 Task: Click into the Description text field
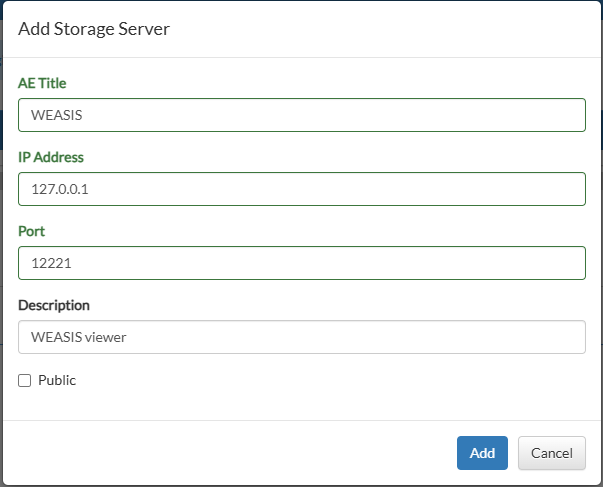point(302,337)
